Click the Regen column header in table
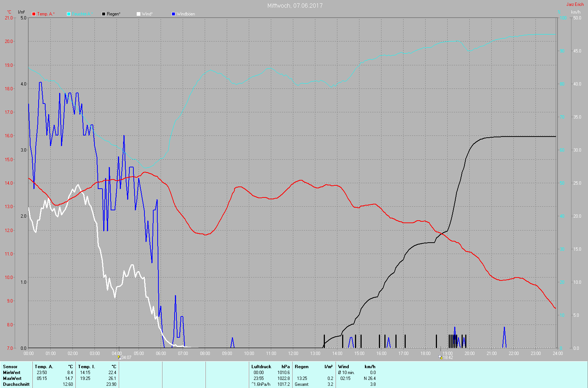Screen dimensions: 588x388 302,366
